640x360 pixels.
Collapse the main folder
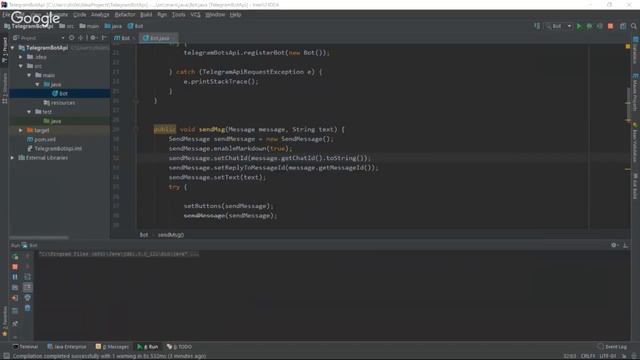click(x=29, y=75)
